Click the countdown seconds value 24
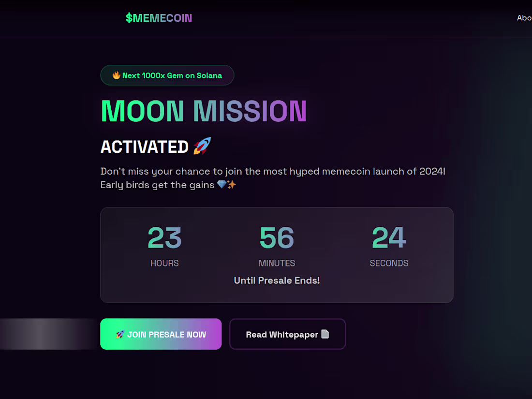This screenshot has height=399, width=532. (x=389, y=238)
